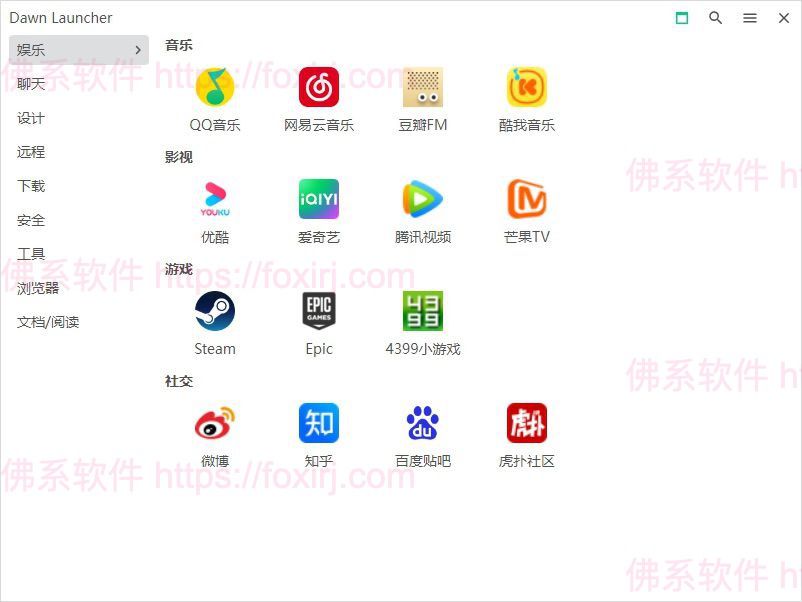Click the 知乎 Zhihu icon
Screen dimensions: 802x602
(x=319, y=424)
